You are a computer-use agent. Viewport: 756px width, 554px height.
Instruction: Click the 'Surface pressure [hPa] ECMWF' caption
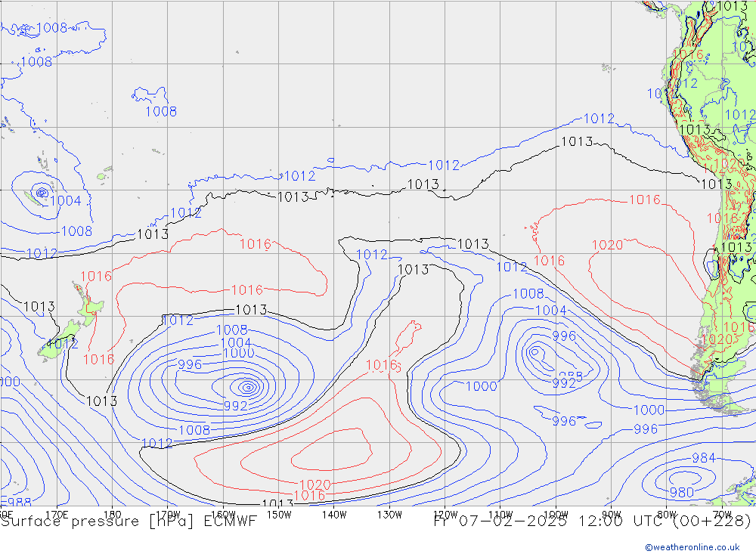129,522
